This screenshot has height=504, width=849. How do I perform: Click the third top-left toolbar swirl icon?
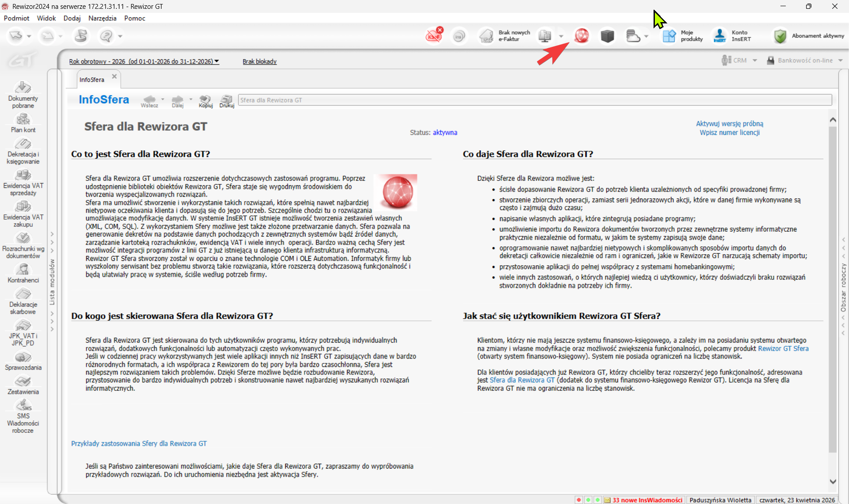tap(81, 36)
